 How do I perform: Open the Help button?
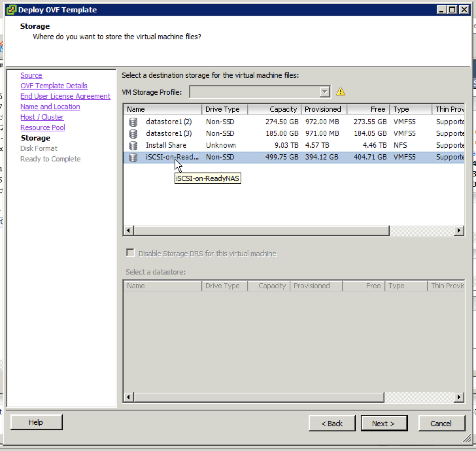click(x=36, y=422)
